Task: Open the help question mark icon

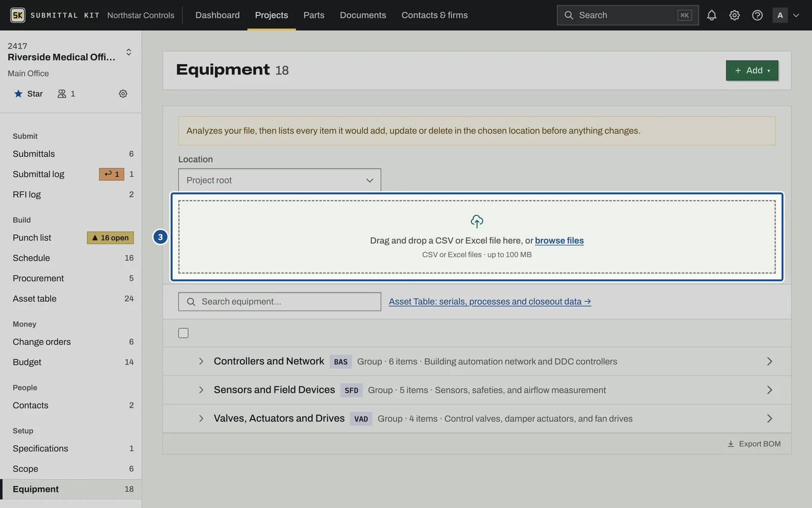Action: [x=757, y=15]
